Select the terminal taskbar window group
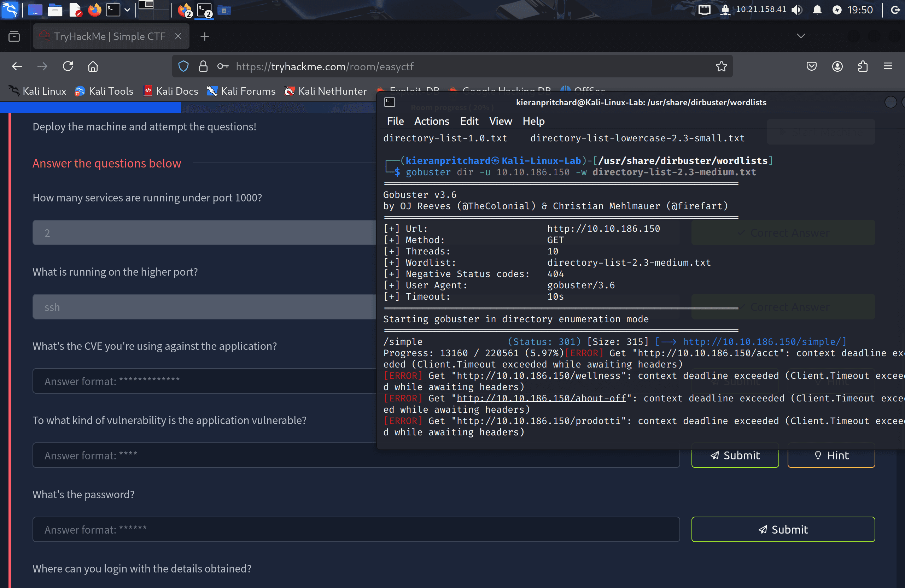This screenshot has width=905, height=588. 205,10
